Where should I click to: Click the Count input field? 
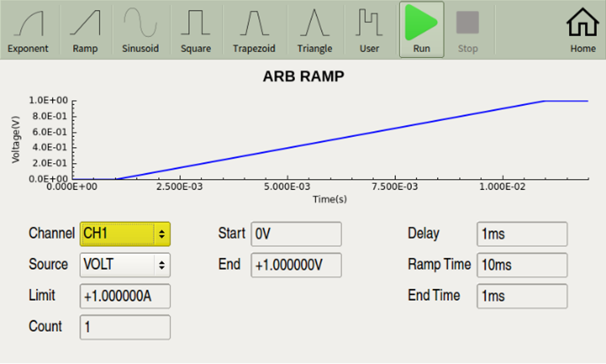tap(125, 327)
